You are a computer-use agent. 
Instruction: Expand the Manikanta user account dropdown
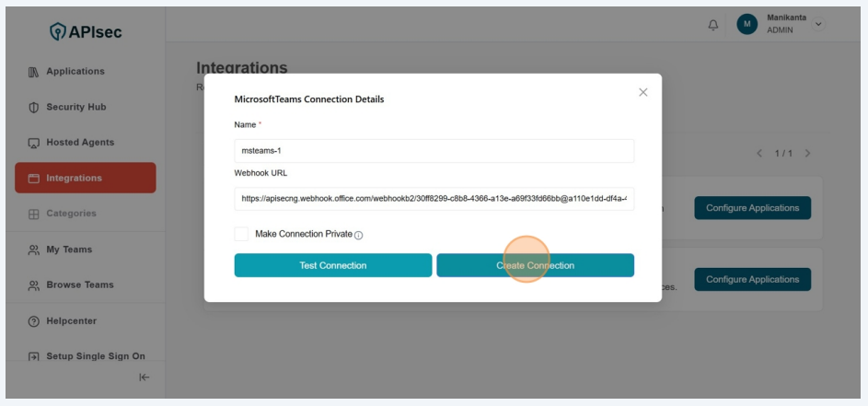point(818,24)
